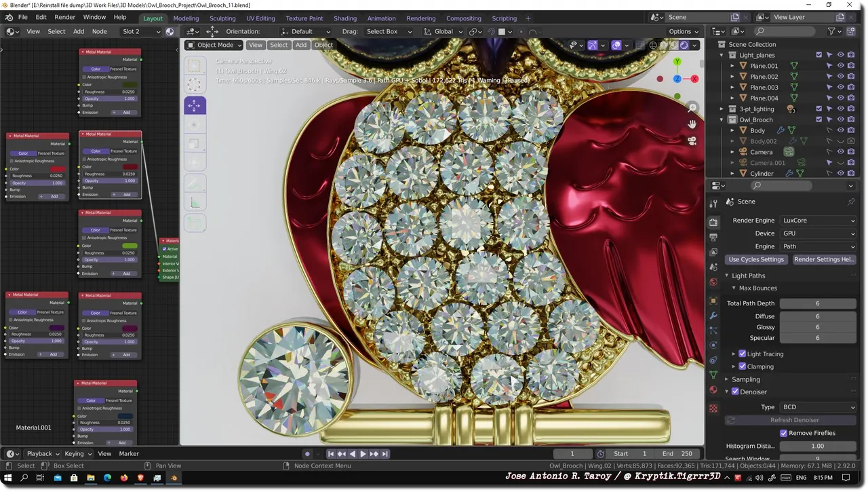Open the Blender logo app menu
Image resolution: width=868 pixels, height=492 pixels.
point(9,17)
